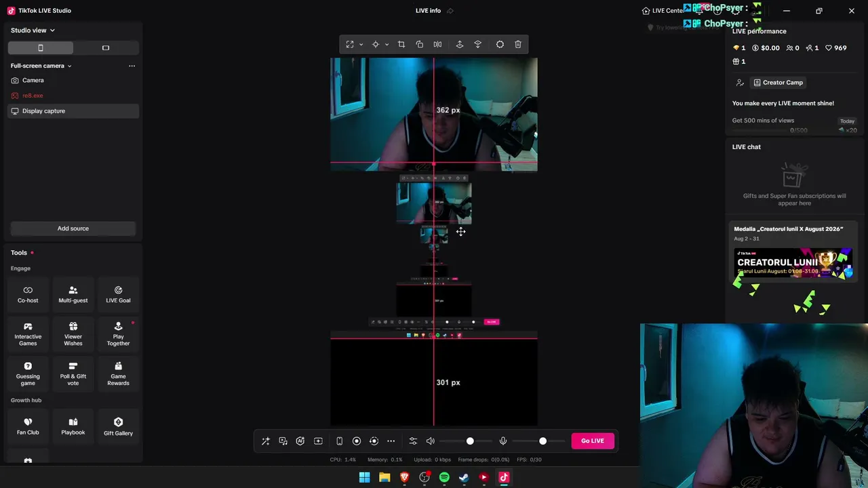Open the scene more-options ellipsis menu

coord(132,66)
